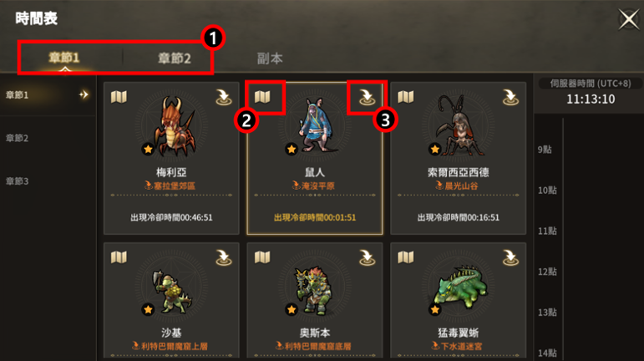The height and width of the screenshot is (361, 644).
Task: Toggle star favorite on 鼠人 boss
Action: pyautogui.click(x=292, y=149)
